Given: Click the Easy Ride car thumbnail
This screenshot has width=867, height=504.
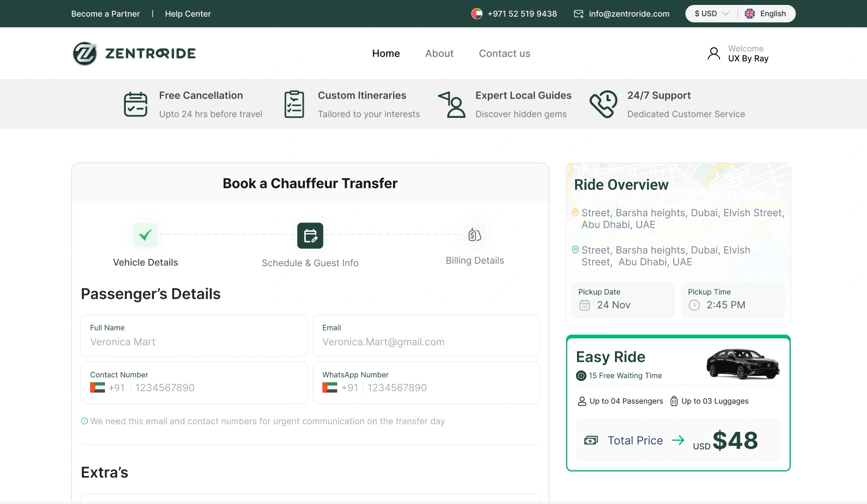Looking at the screenshot, I should coord(743,364).
